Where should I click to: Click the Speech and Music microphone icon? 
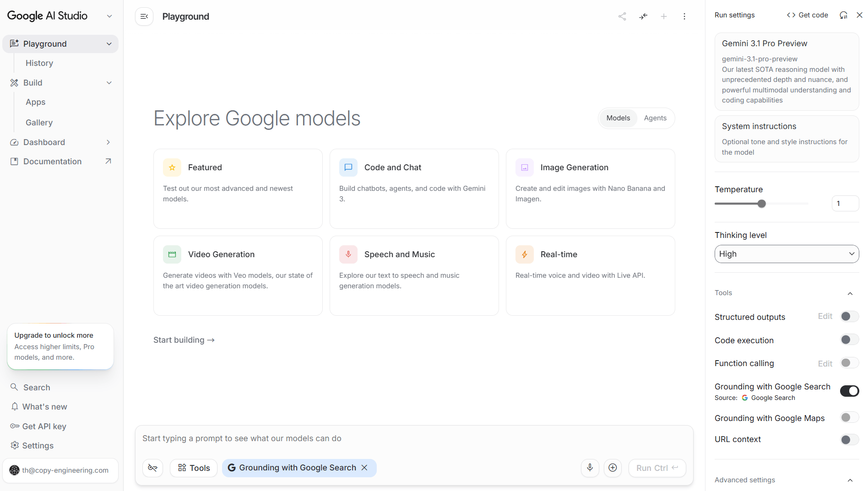coord(348,254)
